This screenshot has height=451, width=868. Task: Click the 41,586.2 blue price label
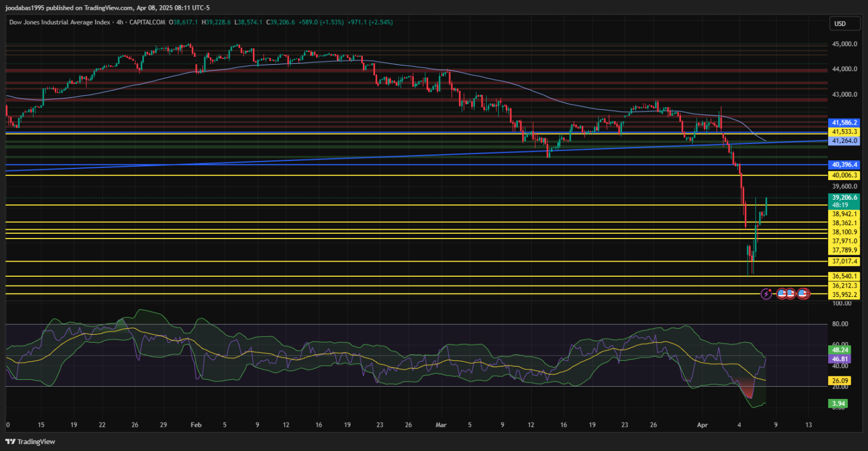844,123
